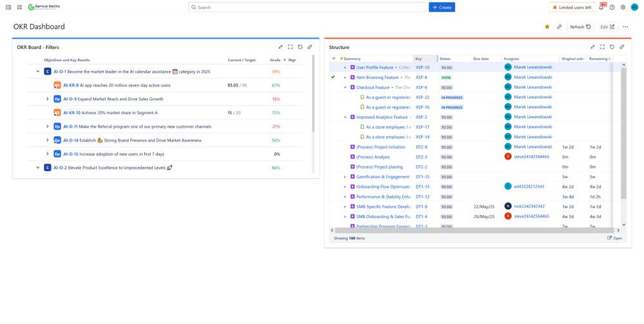This screenshot has width=644, height=324.
Task: Click the AI-O-9 department icon
Action: (57, 99)
